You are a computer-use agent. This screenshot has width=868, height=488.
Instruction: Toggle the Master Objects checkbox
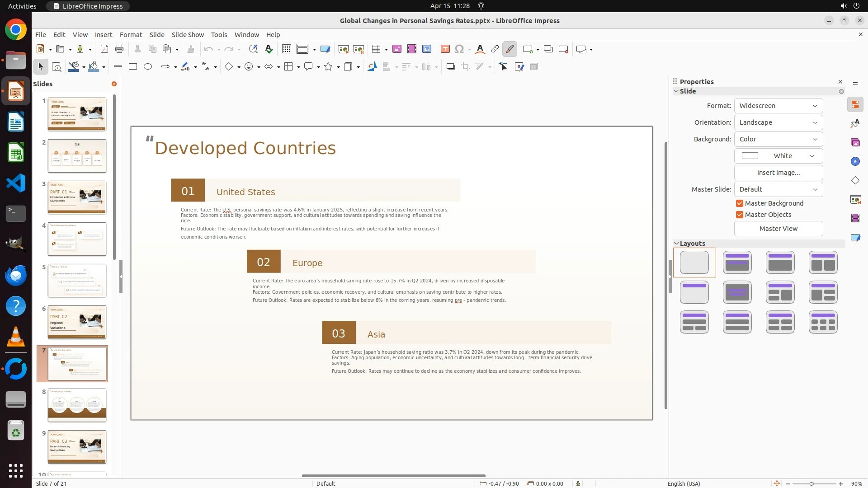[x=740, y=215]
